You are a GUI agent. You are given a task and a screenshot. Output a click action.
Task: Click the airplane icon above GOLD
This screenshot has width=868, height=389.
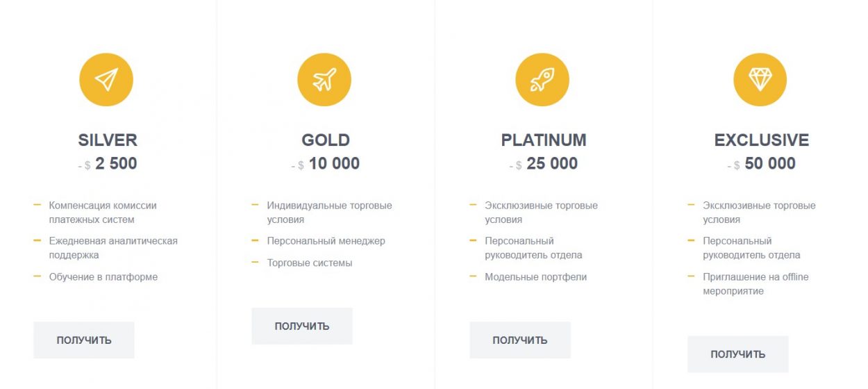coord(324,80)
